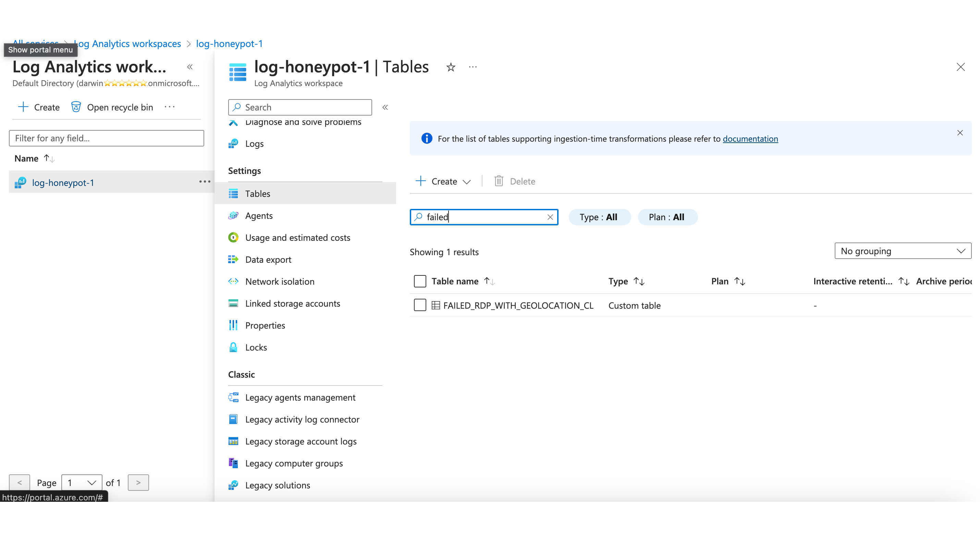The image size is (980, 533).
Task: Toggle the select-all Table name checkbox
Action: pyautogui.click(x=420, y=281)
